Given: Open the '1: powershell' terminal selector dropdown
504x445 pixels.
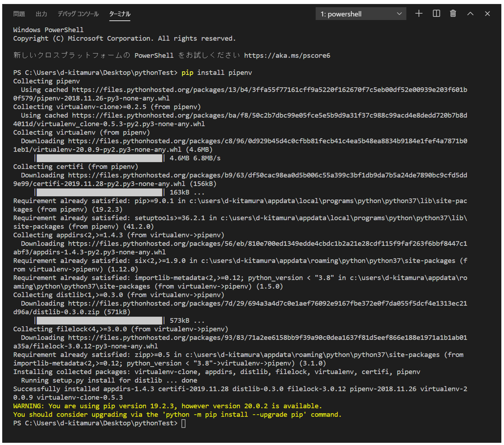Looking at the screenshot, I should click(x=361, y=14).
